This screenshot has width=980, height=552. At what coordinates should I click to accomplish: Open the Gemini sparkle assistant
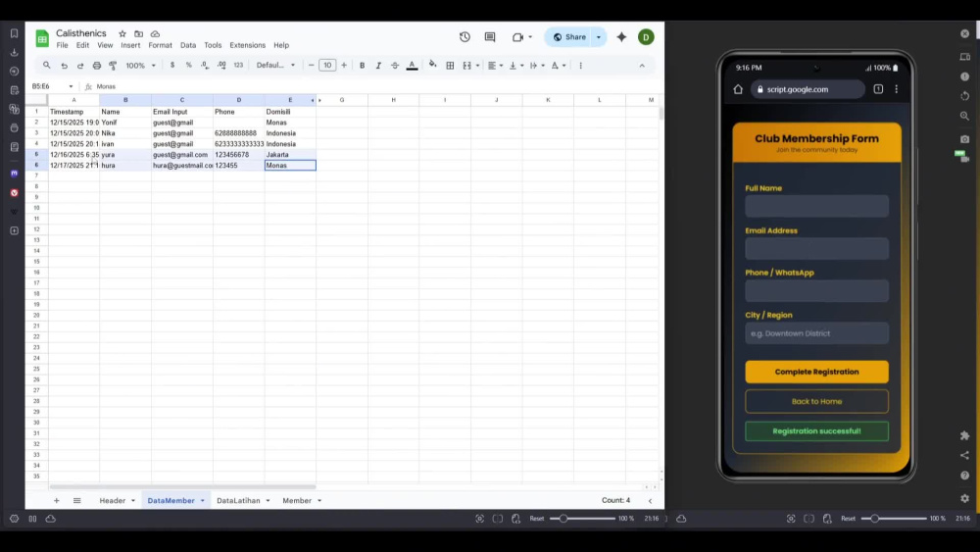click(621, 37)
